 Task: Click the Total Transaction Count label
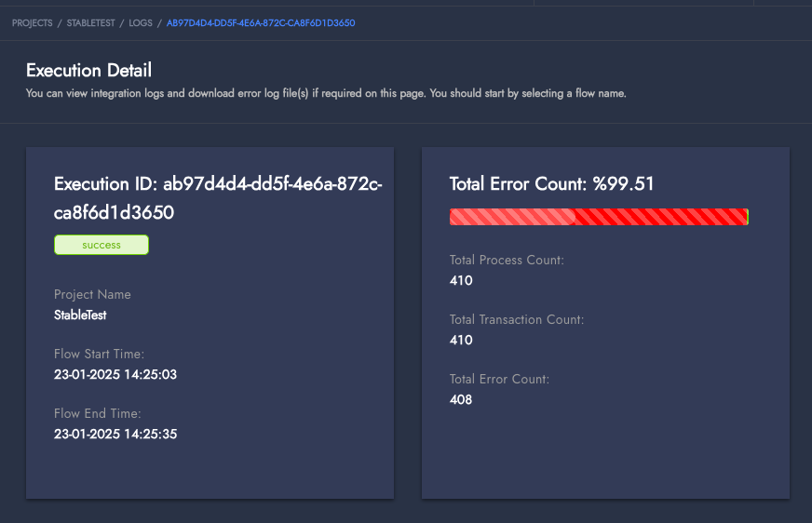coord(516,320)
